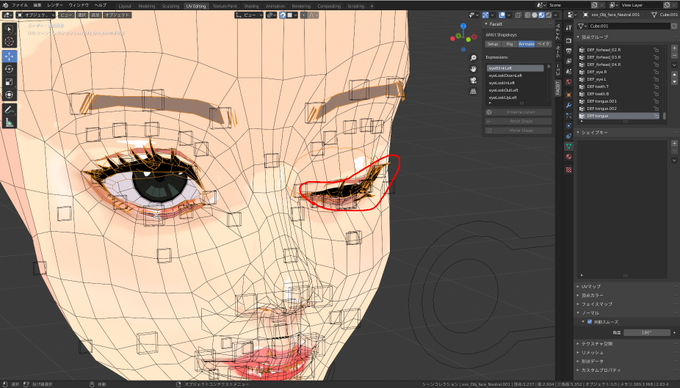Switch perspective/orthographic grid icon
This screenshot has width=680, height=388.
(x=473, y=91)
